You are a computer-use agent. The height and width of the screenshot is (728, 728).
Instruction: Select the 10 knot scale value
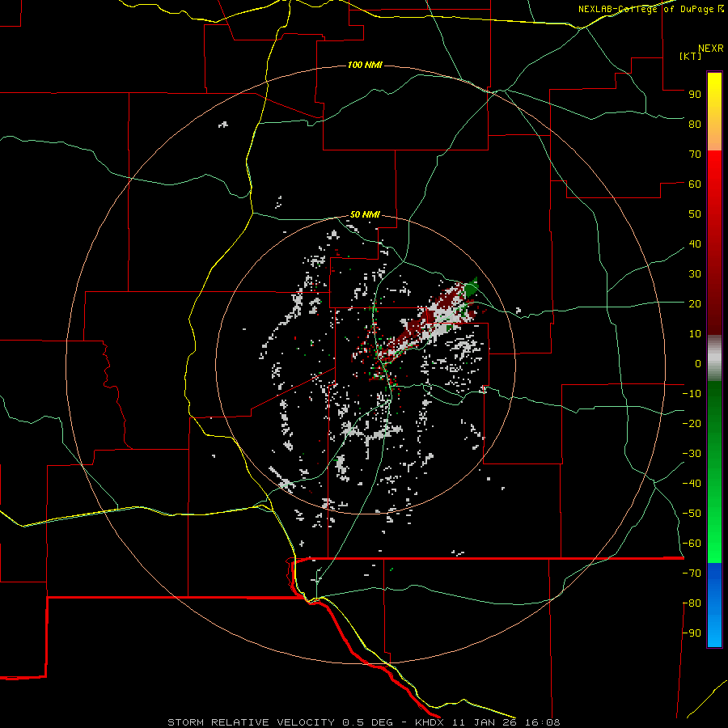coord(695,334)
